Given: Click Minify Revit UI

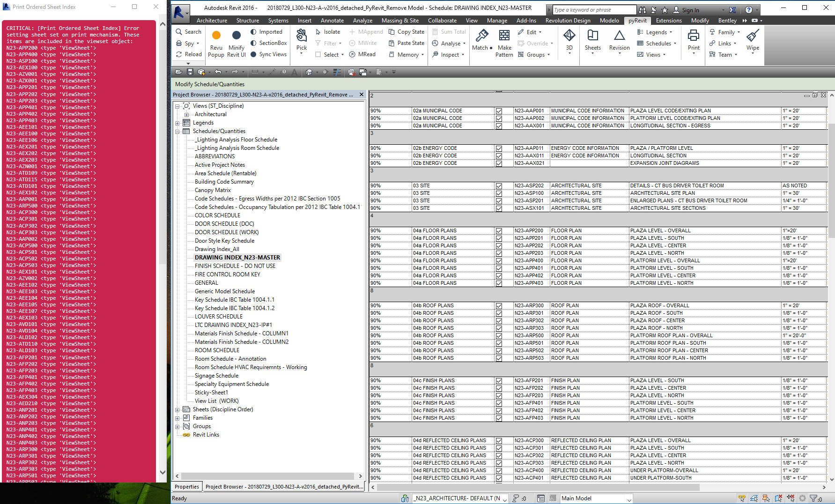Looking at the screenshot, I should pos(236,41).
